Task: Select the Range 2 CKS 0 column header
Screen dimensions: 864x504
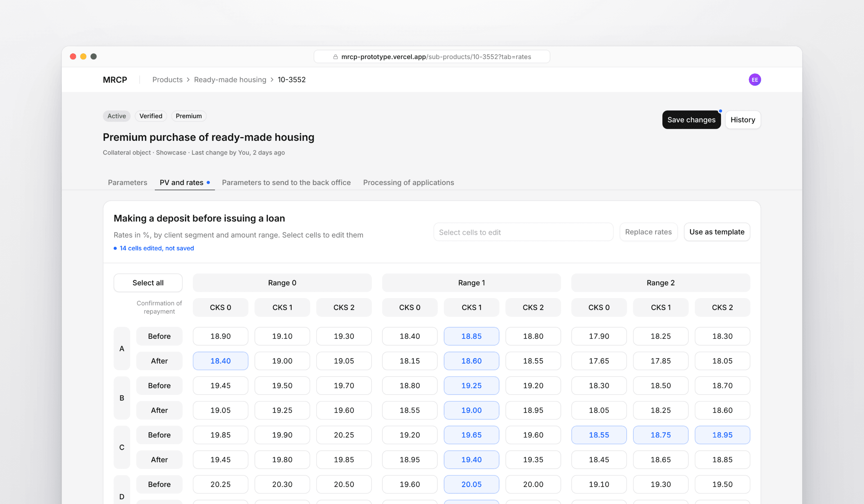Action: [599, 307]
